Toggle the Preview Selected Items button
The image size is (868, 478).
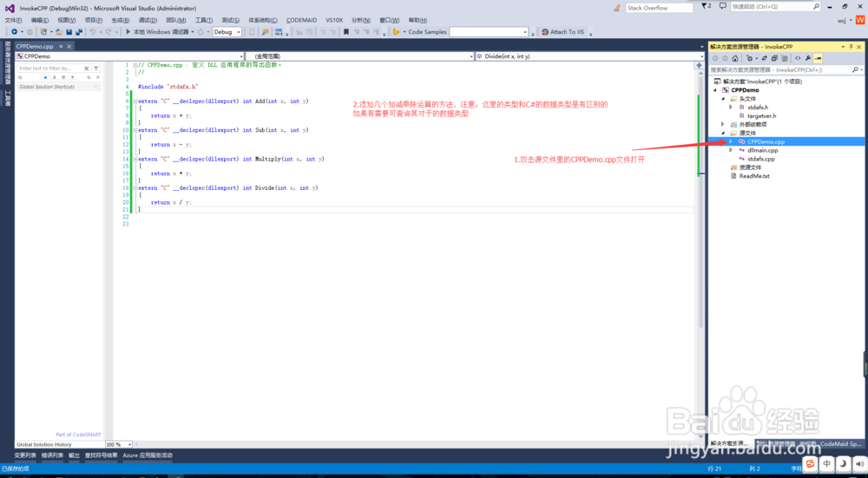coord(818,58)
